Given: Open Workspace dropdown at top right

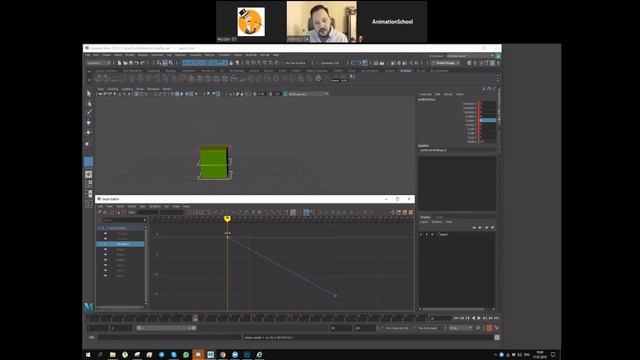Looking at the screenshot, I should point(470,56).
